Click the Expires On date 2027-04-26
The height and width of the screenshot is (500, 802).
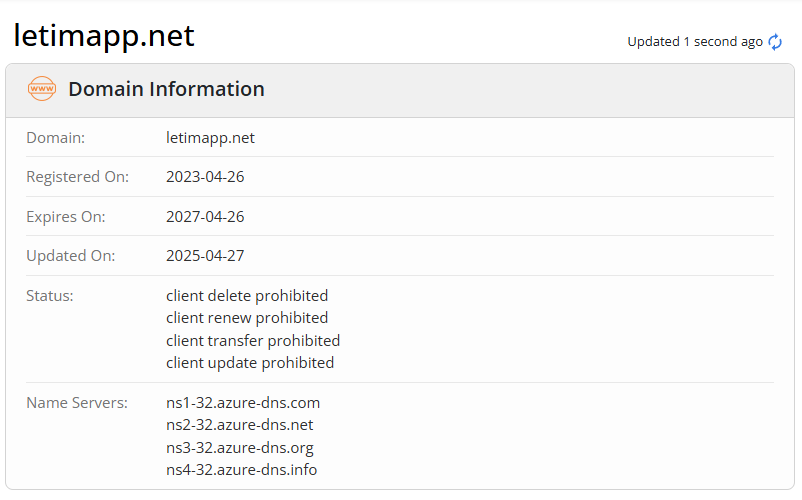205,216
